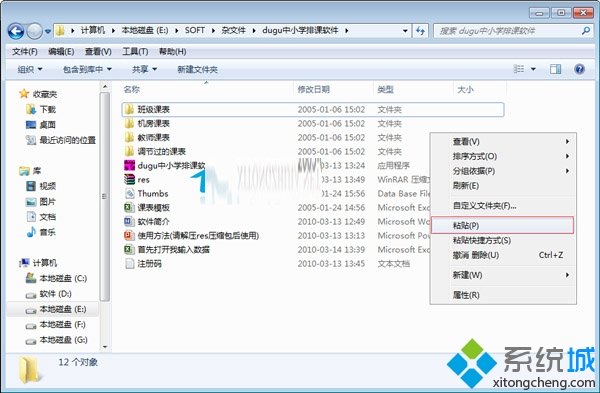Open 分组依据(P) submenu in context menu

503,171
